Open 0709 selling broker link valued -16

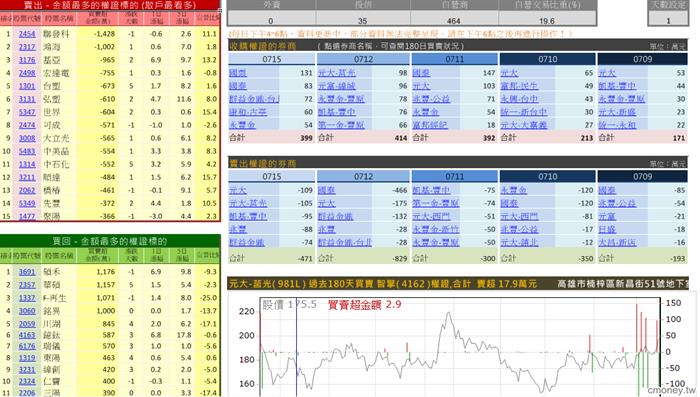point(617,242)
